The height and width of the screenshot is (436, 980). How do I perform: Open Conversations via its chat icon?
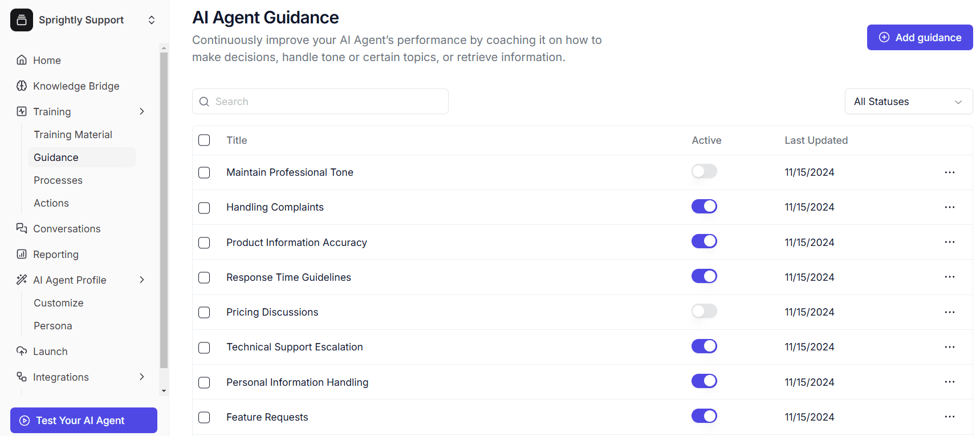click(x=21, y=228)
